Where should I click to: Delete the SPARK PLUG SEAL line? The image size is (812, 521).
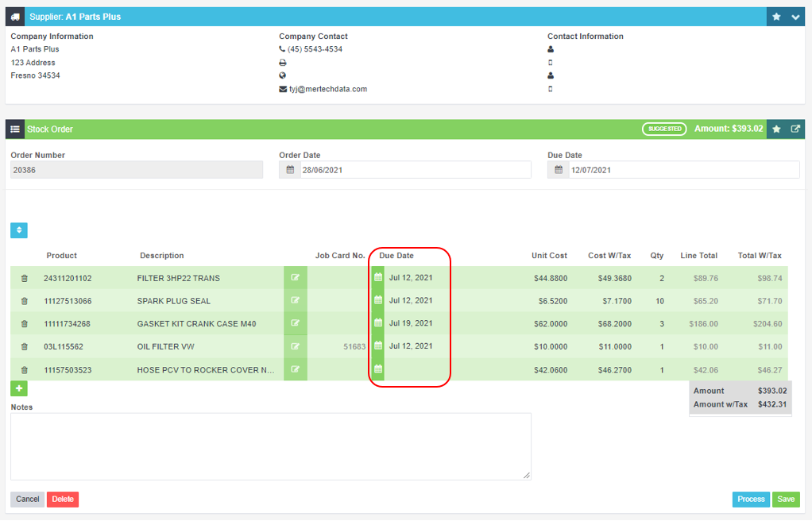pos(25,301)
